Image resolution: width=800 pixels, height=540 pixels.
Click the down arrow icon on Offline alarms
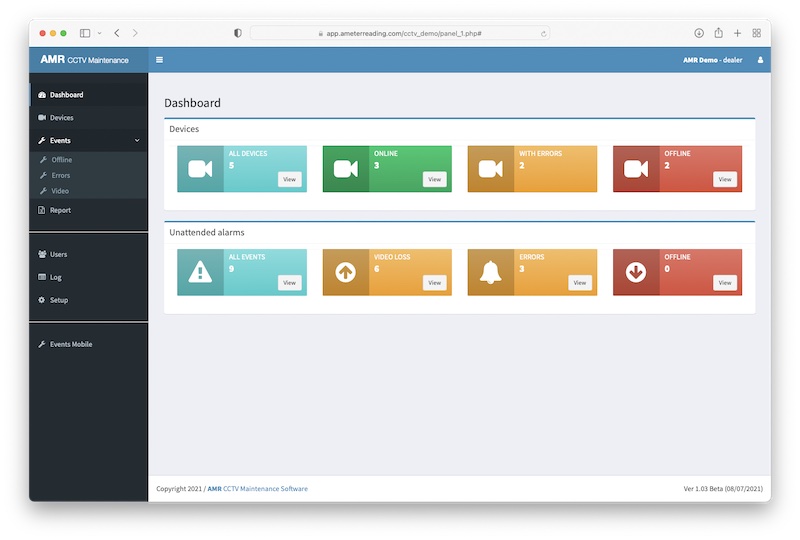(x=636, y=272)
